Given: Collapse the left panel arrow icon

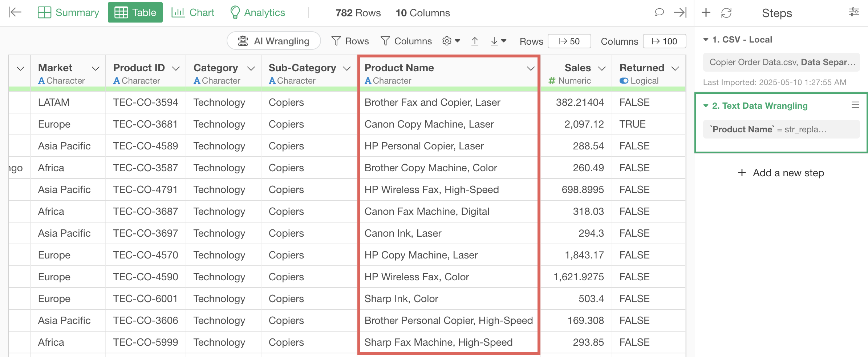Looking at the screenshot, I should (x=15, y=12).
